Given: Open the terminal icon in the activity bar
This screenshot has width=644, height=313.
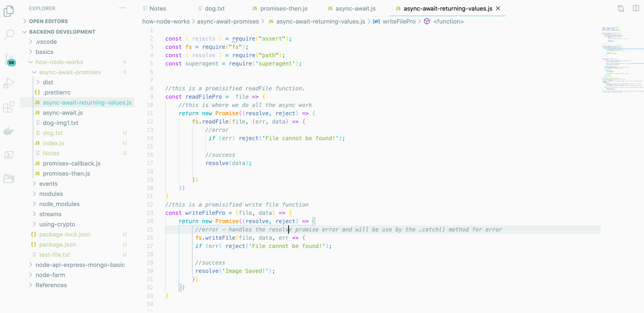Looking at the screenshot, I should point(9,155).
